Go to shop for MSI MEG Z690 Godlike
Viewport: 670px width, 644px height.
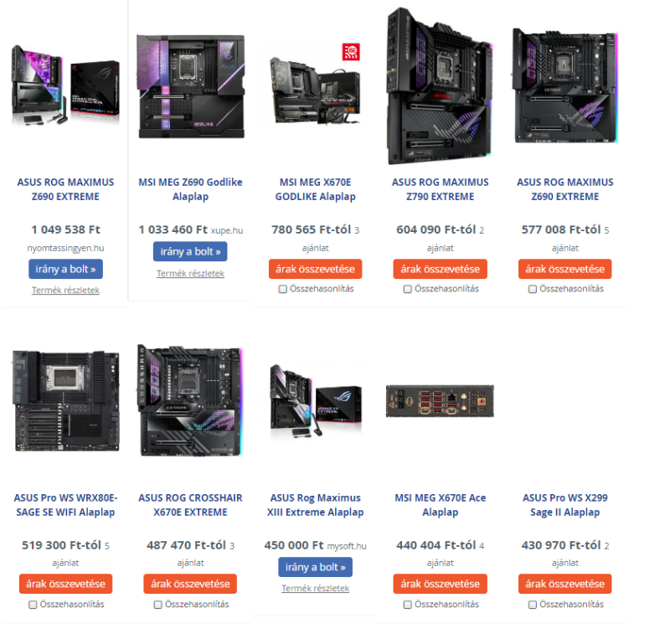[190, 252]
